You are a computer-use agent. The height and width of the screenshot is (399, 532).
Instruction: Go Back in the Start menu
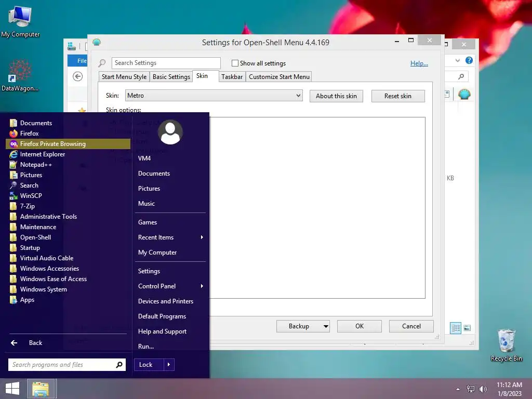coord(68,343)
